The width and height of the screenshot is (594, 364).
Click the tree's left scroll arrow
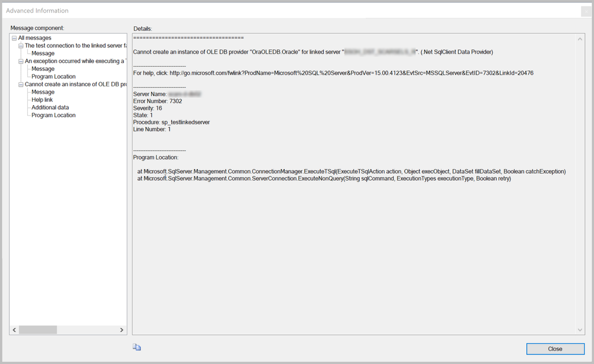[14, 330]
